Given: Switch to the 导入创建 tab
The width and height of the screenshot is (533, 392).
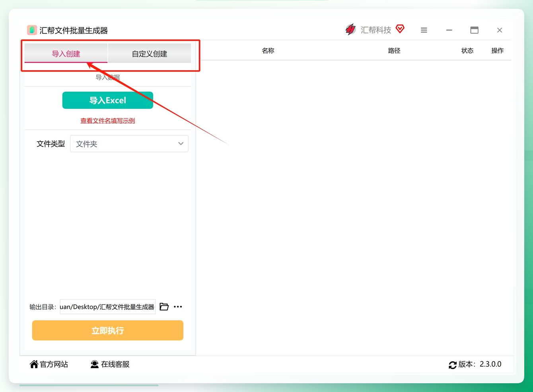Looking at the screenshot, I should (66, 53).
